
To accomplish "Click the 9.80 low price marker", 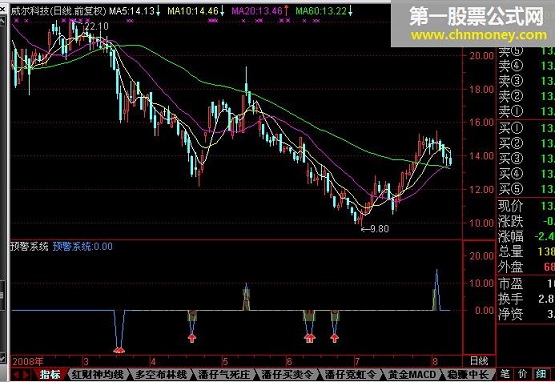I will 375,229.
